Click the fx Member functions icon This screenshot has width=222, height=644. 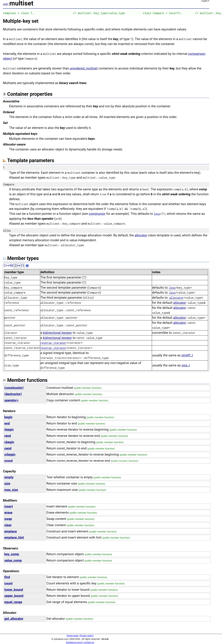[5, 380]
